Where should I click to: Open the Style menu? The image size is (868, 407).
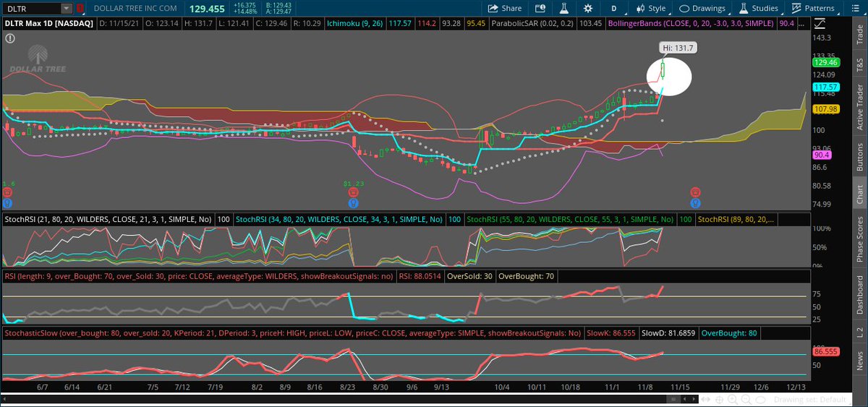point(651,9)
